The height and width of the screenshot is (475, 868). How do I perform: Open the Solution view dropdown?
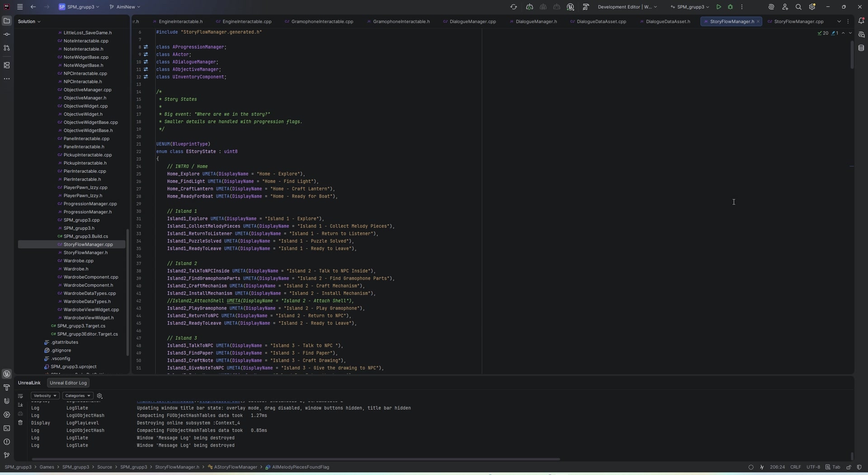pyautogui.click(x=29, y=21)
